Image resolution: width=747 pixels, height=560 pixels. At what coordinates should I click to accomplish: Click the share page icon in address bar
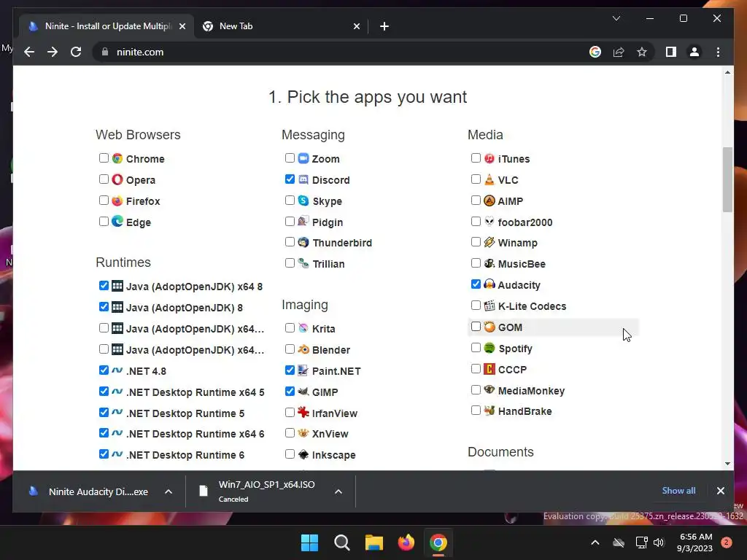click(x=619, y=52)
